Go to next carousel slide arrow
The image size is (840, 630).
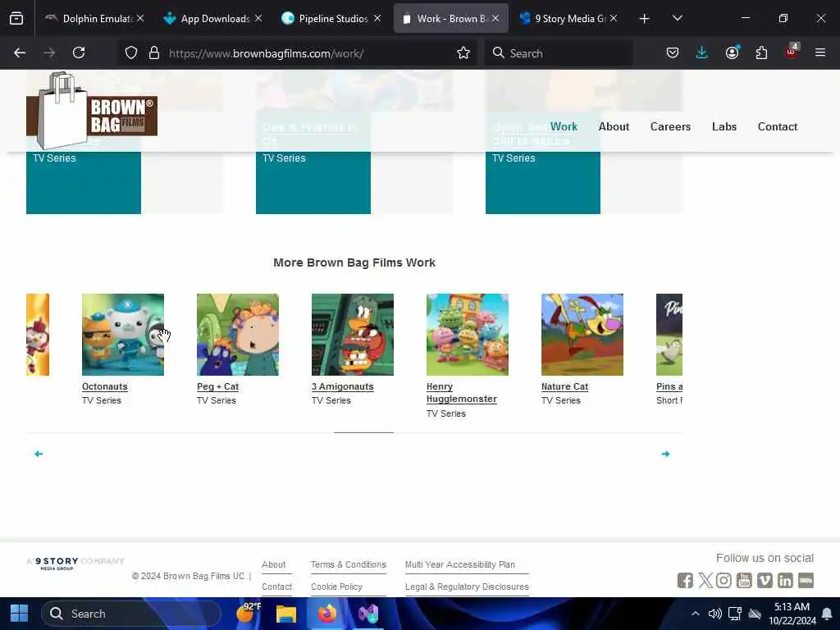click(x=665, y=454)
